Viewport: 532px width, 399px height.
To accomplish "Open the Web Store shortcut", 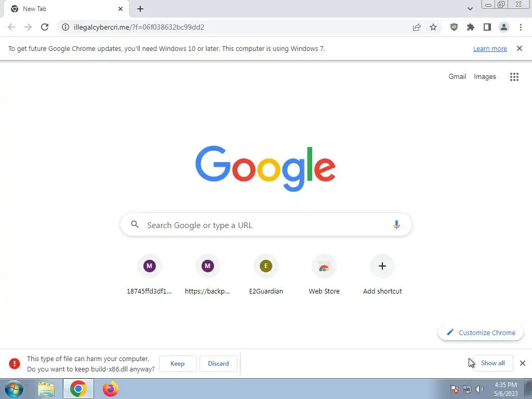I will coord(324,275).
